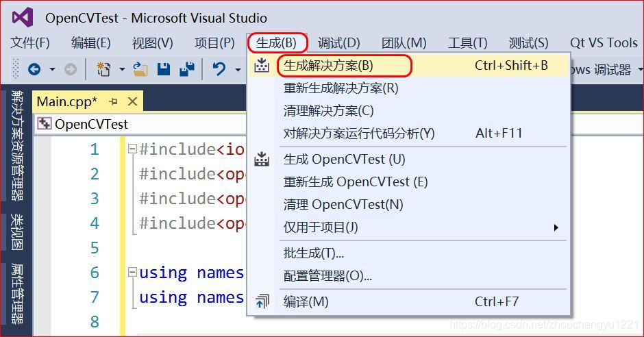Screen dimensions: 644x337
Task: Click the OpenCVTest project scope icon
Action: 45,123
